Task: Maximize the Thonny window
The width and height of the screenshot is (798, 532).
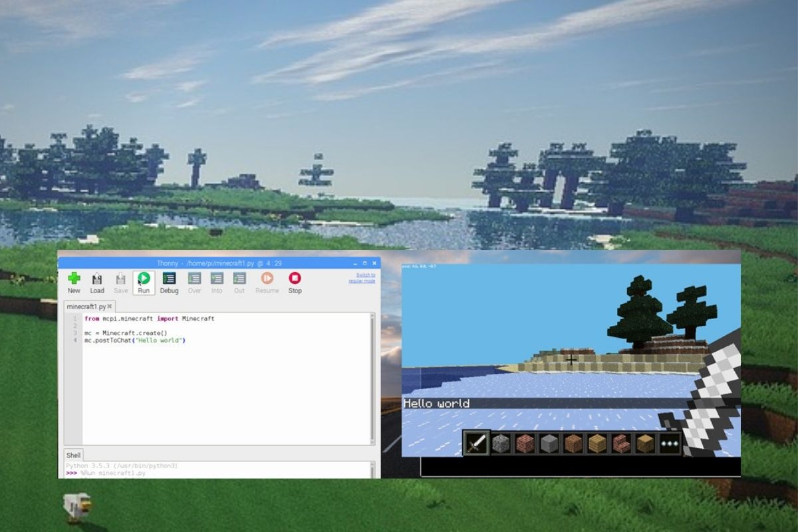Action: pyautogui.click(x=364, y=263)
